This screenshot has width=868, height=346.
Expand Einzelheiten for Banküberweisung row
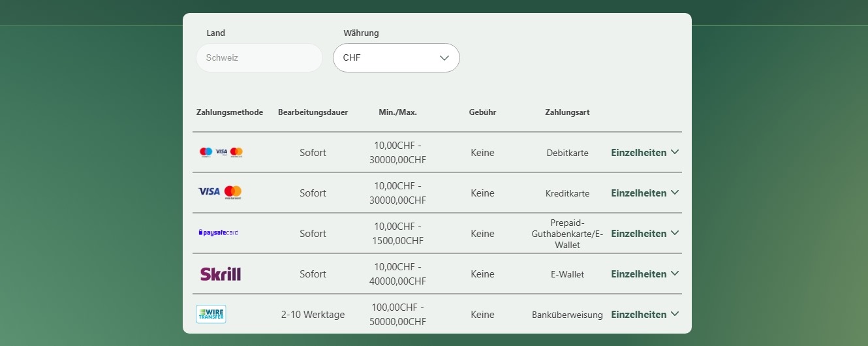645,315
